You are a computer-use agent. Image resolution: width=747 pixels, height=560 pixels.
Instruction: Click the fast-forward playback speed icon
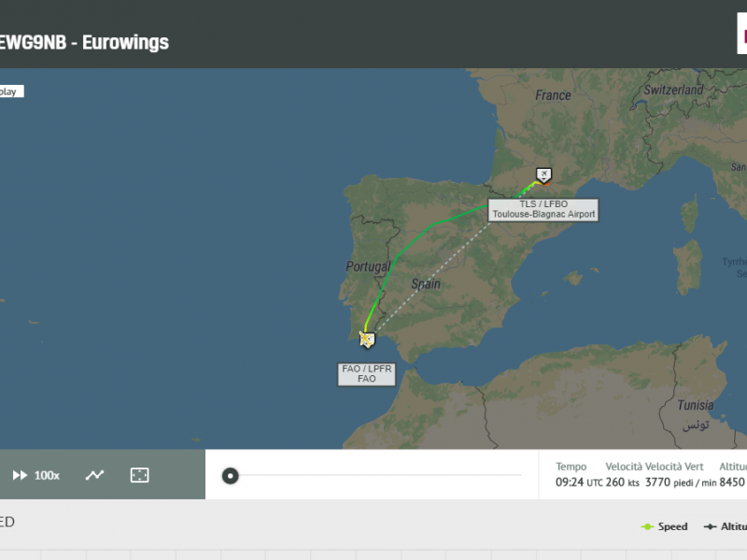[x=20, y=475]
